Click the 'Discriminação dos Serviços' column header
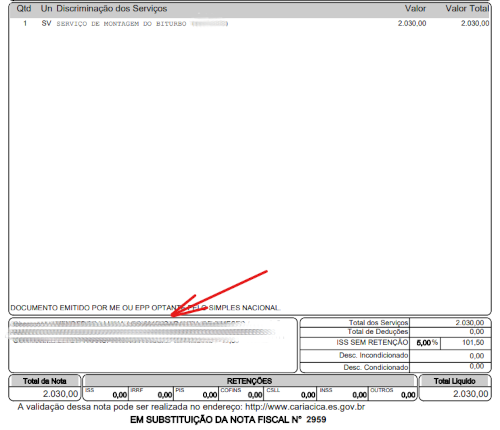 point(112,9)
